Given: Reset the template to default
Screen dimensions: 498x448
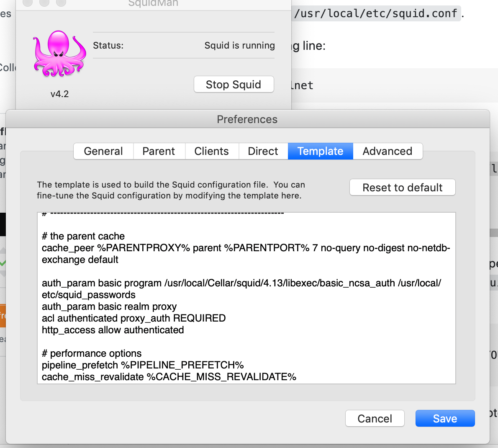Looking at the screenshot, I should click(403, 188).
